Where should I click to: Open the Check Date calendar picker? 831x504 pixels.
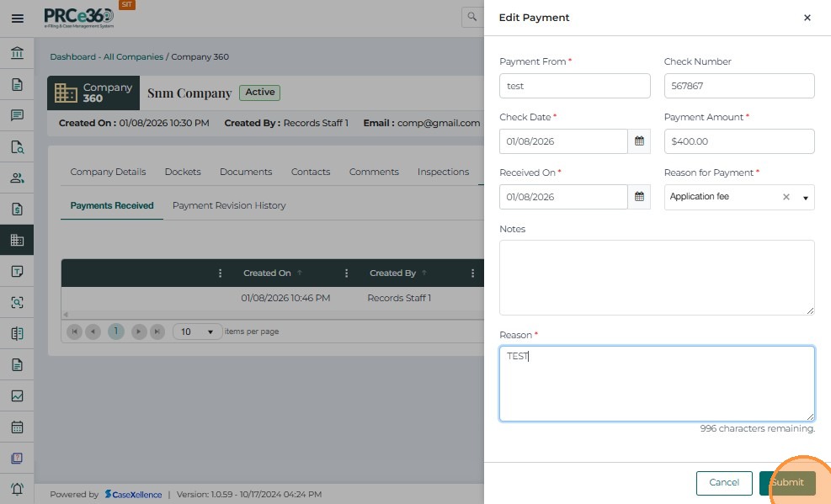coord(639,141)
